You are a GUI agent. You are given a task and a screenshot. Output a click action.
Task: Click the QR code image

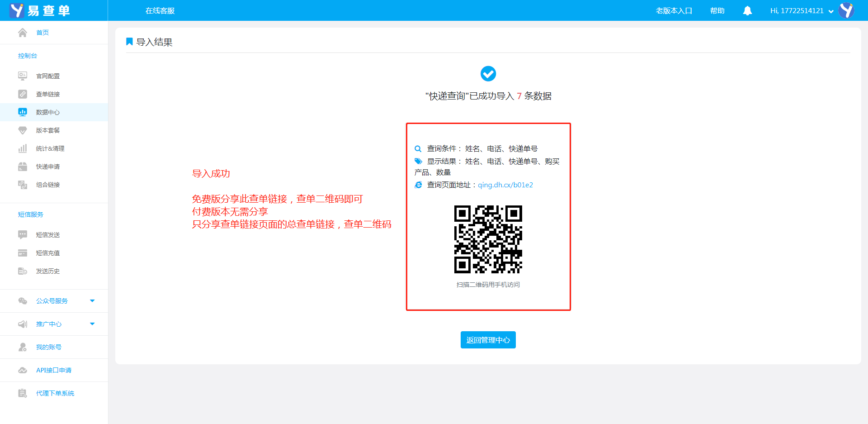488,239
